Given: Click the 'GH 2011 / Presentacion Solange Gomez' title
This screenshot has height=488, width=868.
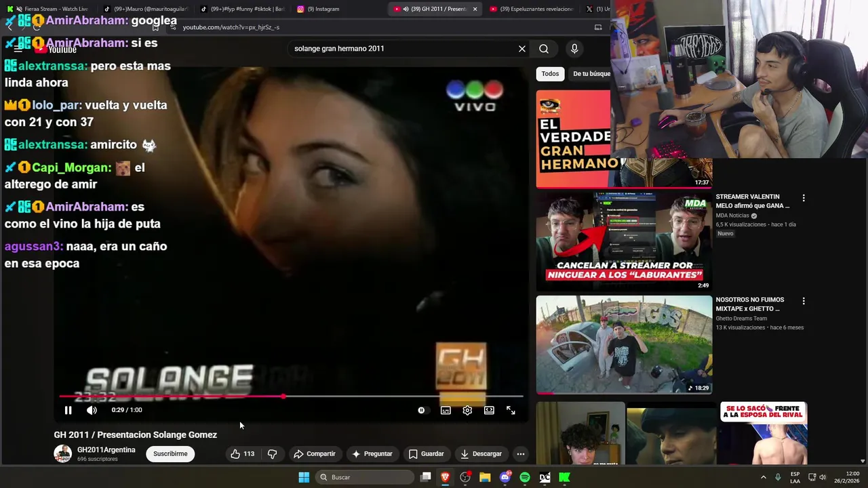Looking at the screenshot, I should [x=136, y=434].
